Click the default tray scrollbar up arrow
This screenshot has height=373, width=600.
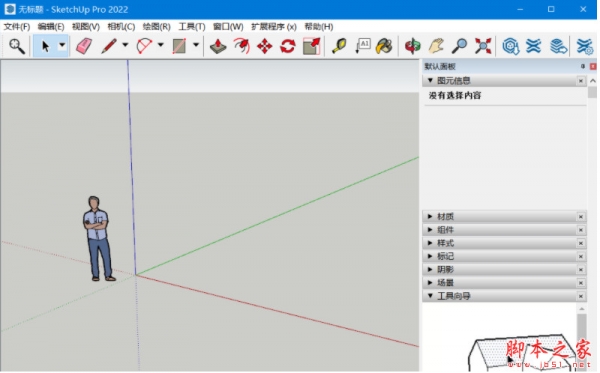[x=593, y=81]
